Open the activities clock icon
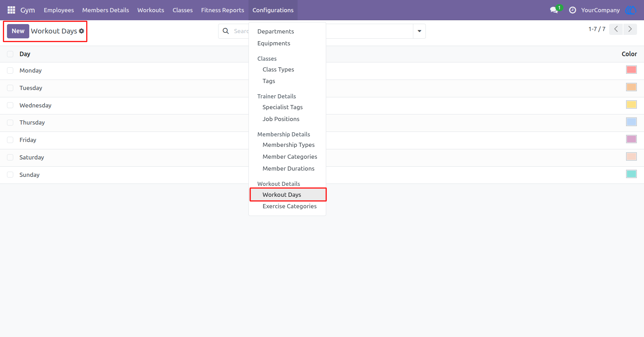The width and height of the screenshot is (644, 337). (573, 10)
